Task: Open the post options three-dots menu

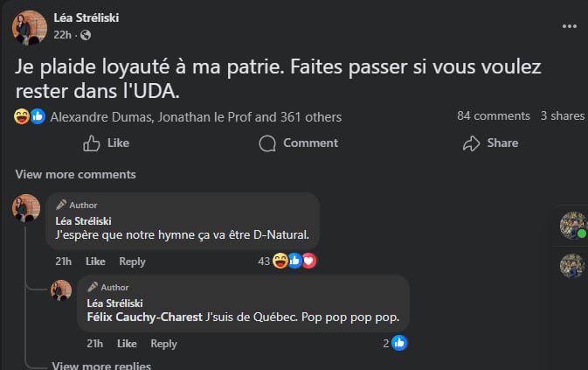Action: click(570, 26)
